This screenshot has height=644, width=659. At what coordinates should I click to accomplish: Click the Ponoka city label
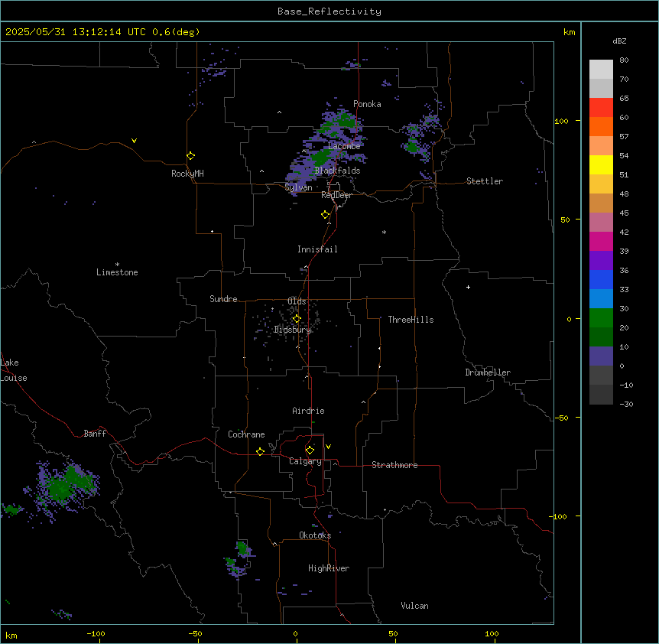367,104
